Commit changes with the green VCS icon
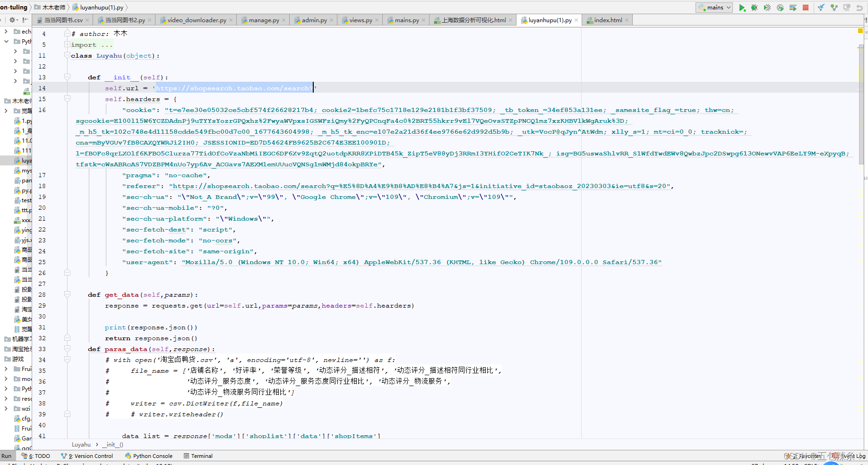 pyautogui.click(x=834, y=8)
